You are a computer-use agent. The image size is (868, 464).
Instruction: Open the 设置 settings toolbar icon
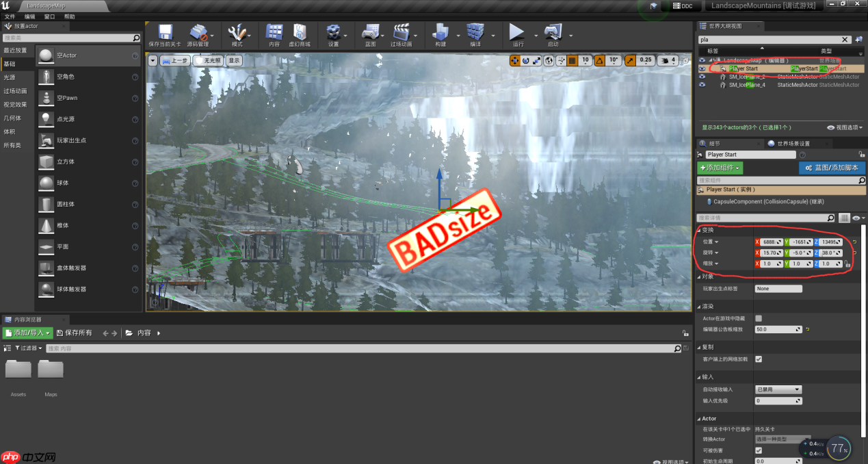click(333, 32)
